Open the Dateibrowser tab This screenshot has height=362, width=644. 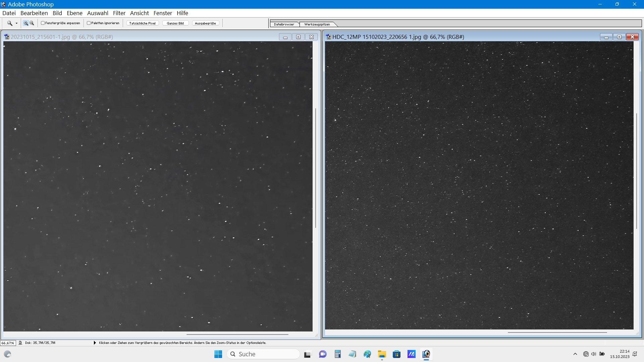(x=284, y=24)
